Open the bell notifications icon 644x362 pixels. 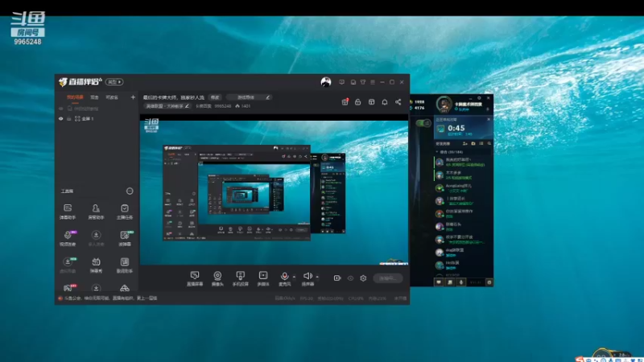(385, 102)
